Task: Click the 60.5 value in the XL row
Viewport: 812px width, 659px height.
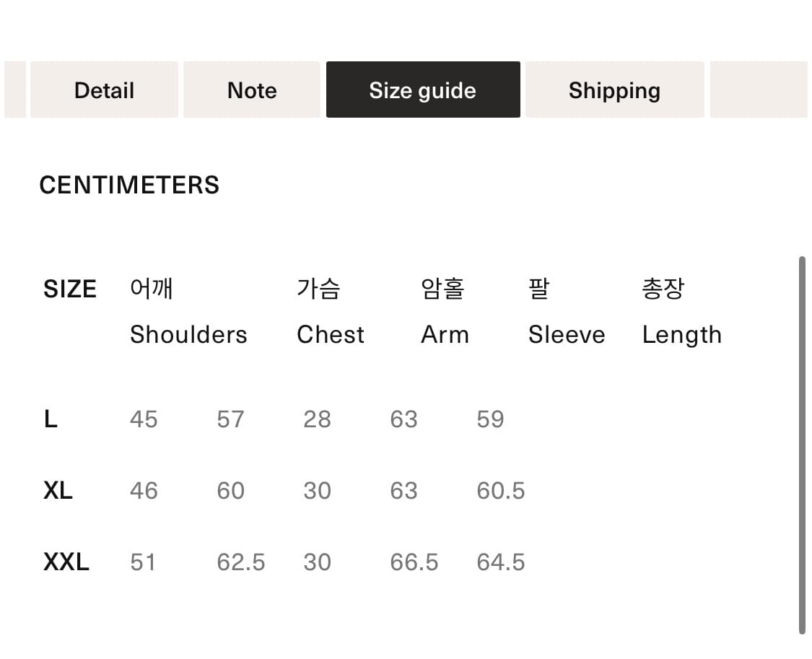Action: click(x=501, y=491)
